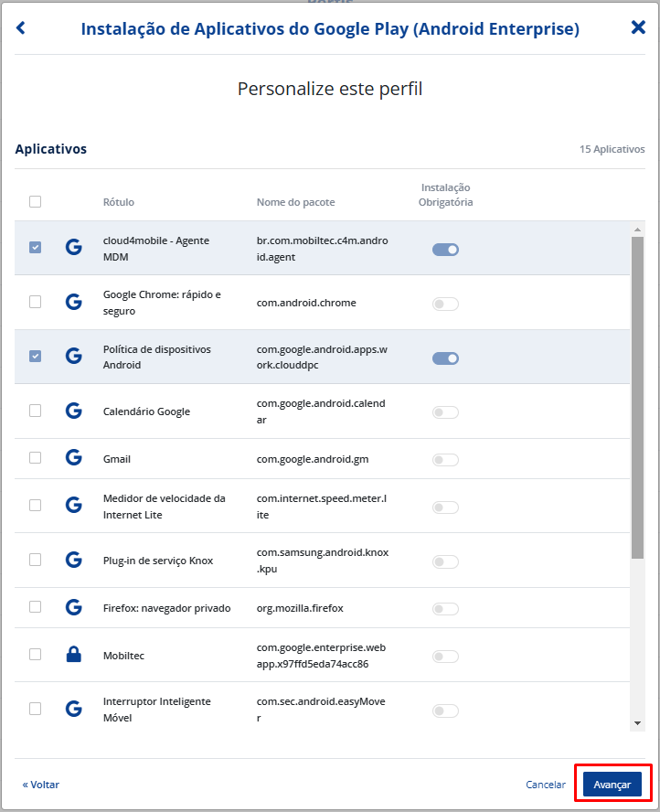Click the Plug-in de serviço Knox label
Screen dimensions: 660x812
(x=158, y=561)
